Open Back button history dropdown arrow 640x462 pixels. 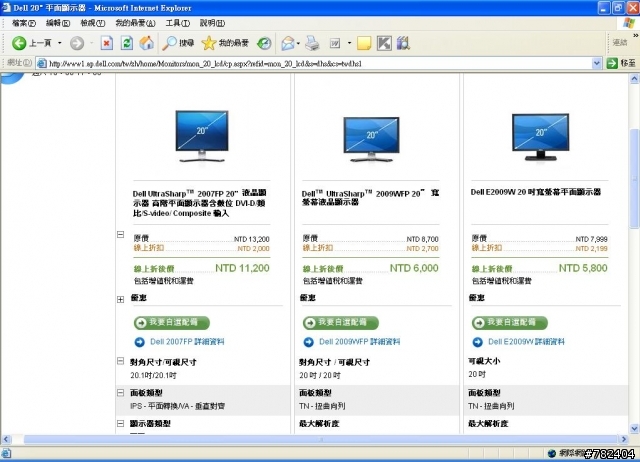(x=60, y=43)
